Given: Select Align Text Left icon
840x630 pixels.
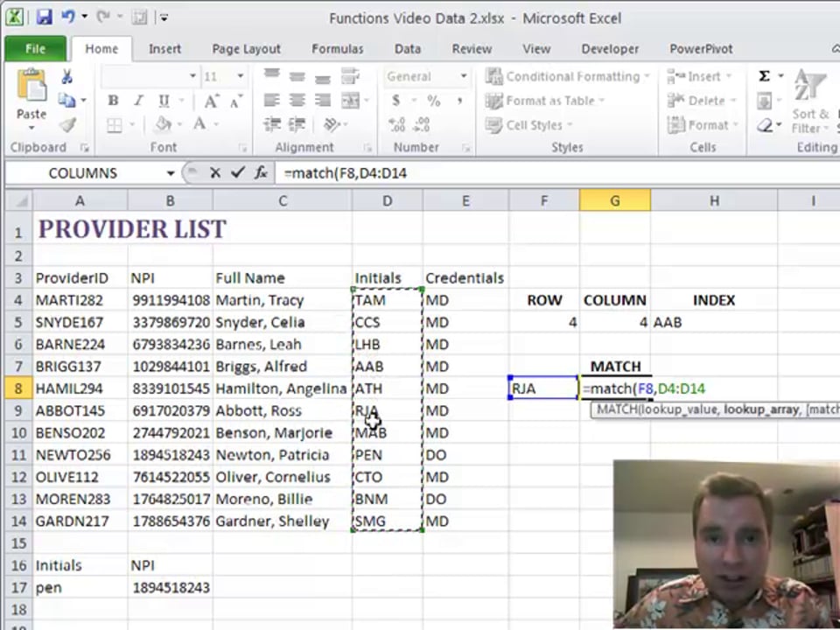Looking at the screenshot, I should 271,100.
